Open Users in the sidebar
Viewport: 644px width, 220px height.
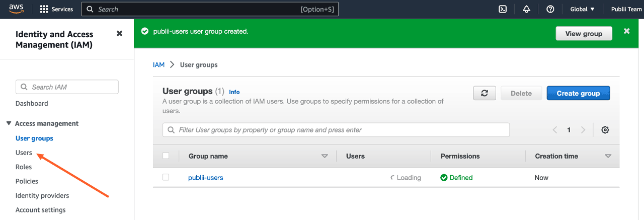coord(24,153)
